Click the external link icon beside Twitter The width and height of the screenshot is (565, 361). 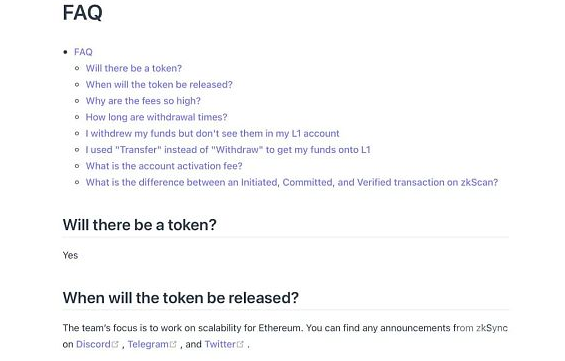coord(240,344)
